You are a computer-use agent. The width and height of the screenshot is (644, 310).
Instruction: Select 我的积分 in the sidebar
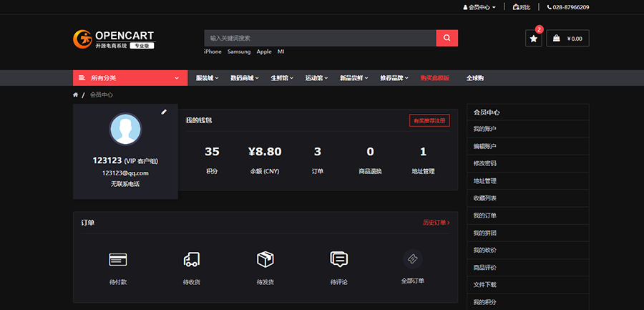[528, 302]
